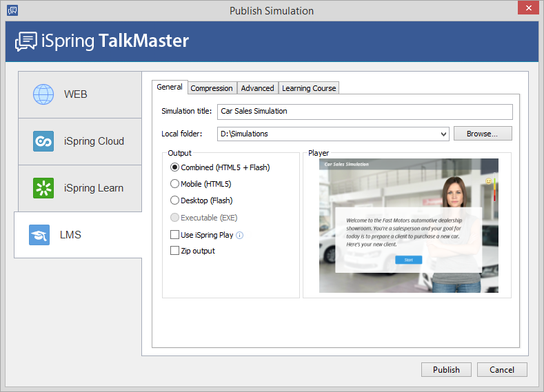Click the WEB globe icon

point(43,94)
